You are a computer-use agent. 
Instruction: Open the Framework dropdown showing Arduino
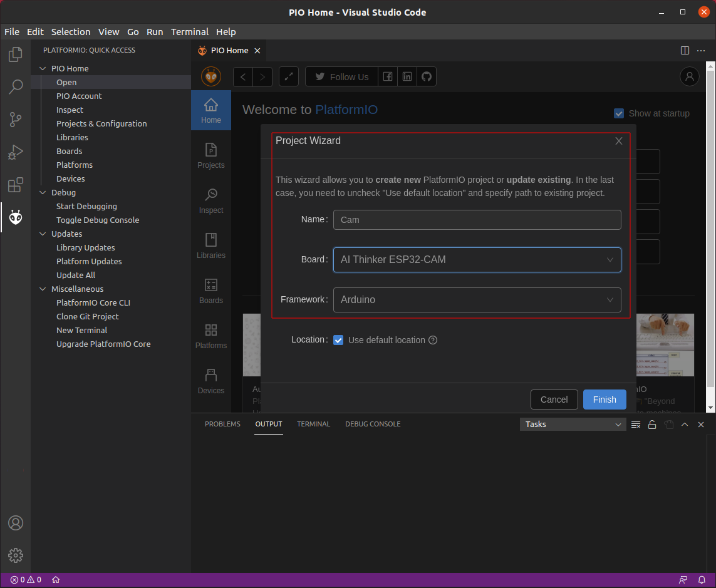(x=477, y=300)
